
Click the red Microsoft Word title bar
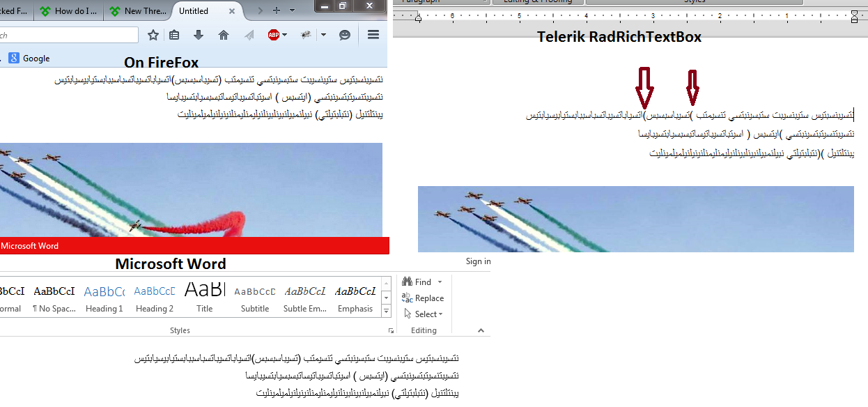[194, 245]
